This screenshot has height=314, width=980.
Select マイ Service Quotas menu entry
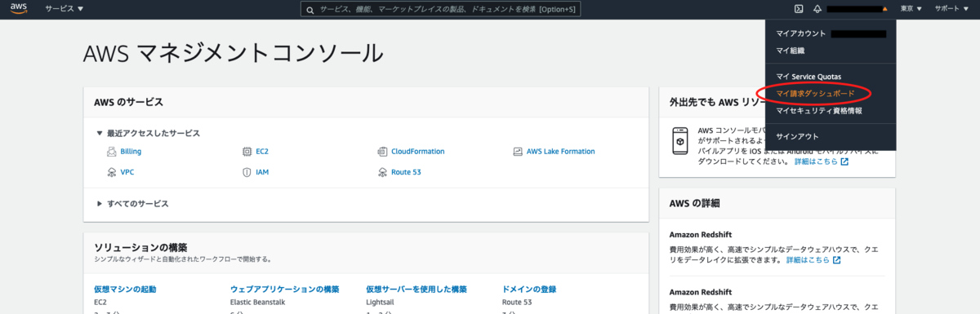[831, 77]
